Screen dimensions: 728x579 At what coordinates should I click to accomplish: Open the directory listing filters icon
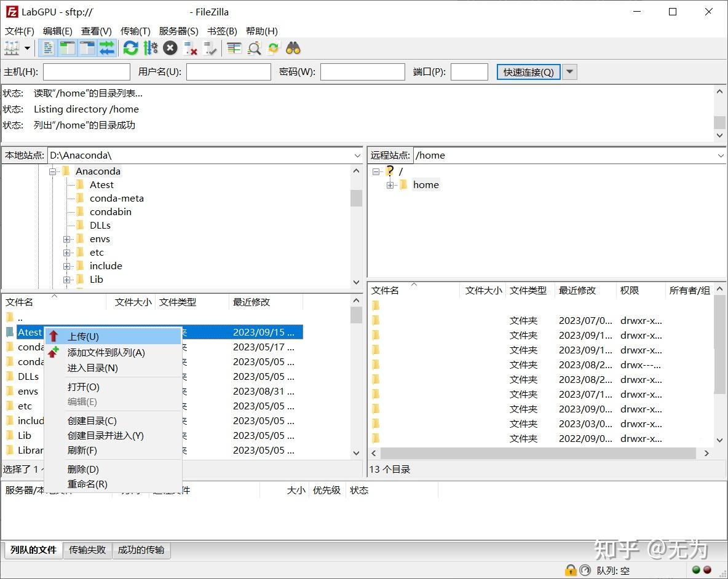pos(234,48)
